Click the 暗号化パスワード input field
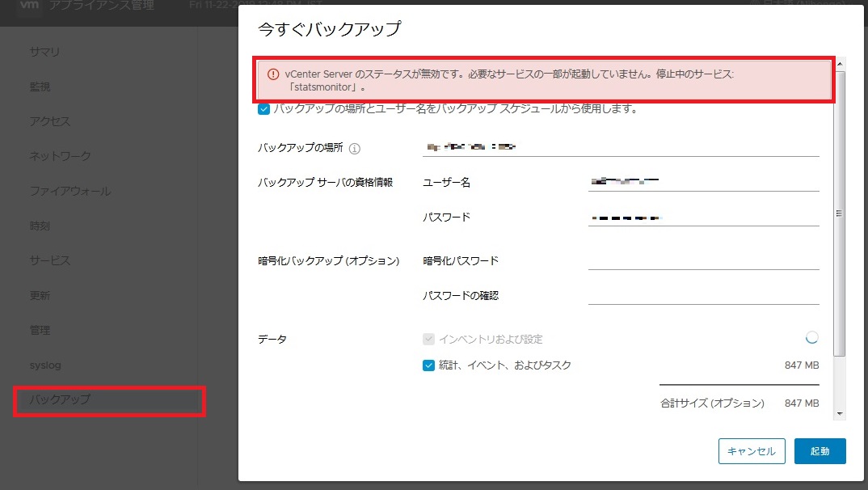The image size is (868, 490). point(704,260)
